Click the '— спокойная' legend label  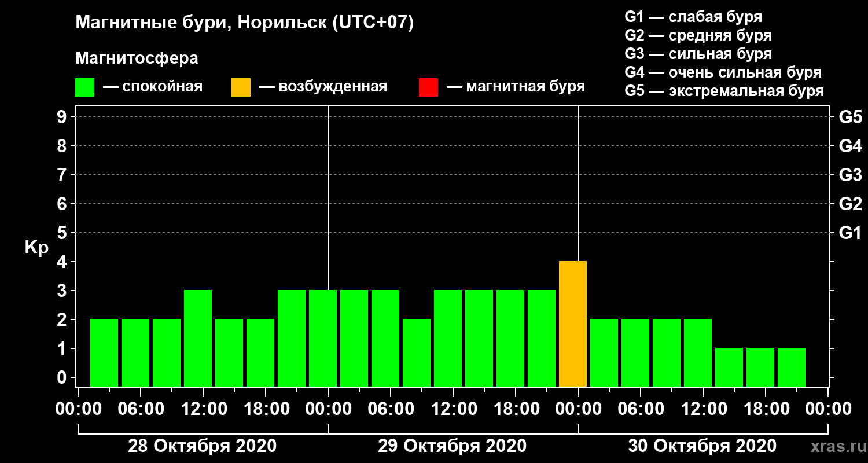click(153, 87)
